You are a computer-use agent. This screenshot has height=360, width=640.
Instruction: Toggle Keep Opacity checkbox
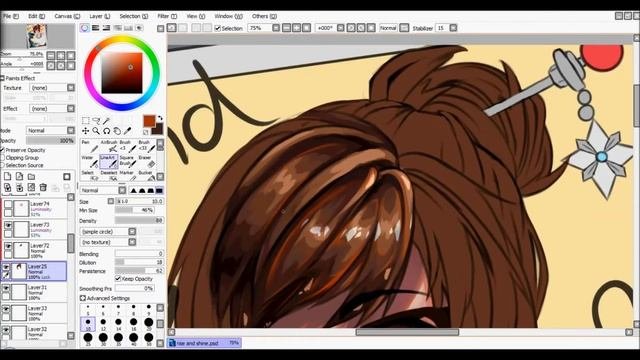[x=118, y=278]
